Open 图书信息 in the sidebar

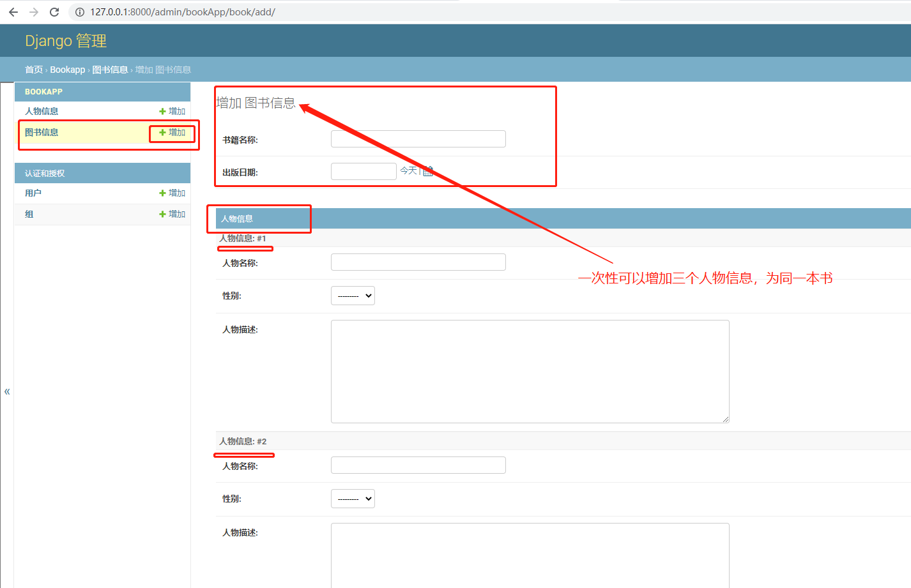(42, 132)
